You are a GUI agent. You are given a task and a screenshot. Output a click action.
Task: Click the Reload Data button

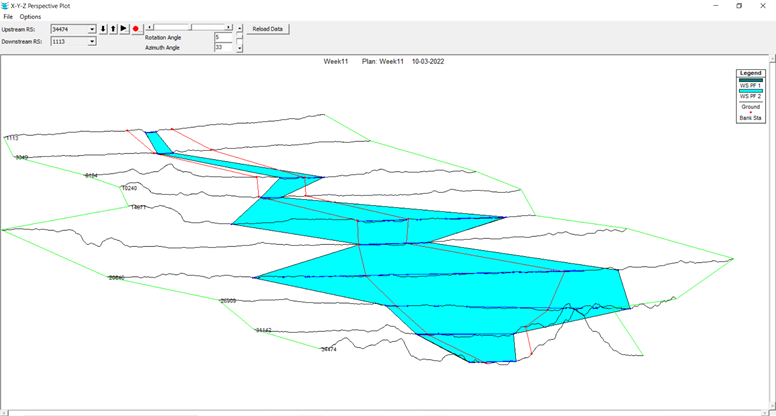[268, 29]
